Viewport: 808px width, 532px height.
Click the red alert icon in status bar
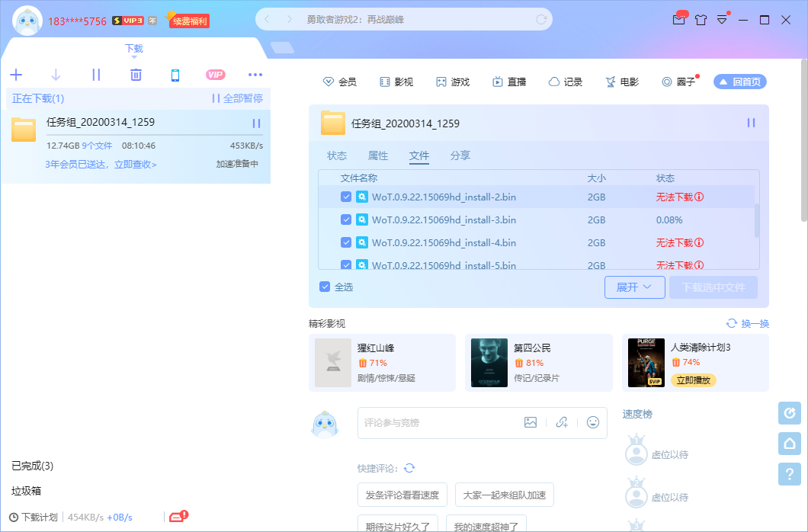click(179, 515)
